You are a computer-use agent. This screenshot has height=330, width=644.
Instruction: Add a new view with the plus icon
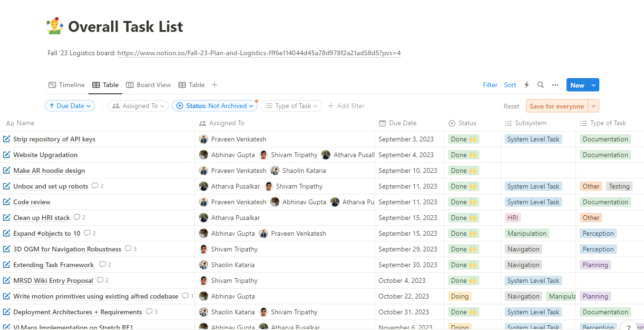tap(215, 85)
